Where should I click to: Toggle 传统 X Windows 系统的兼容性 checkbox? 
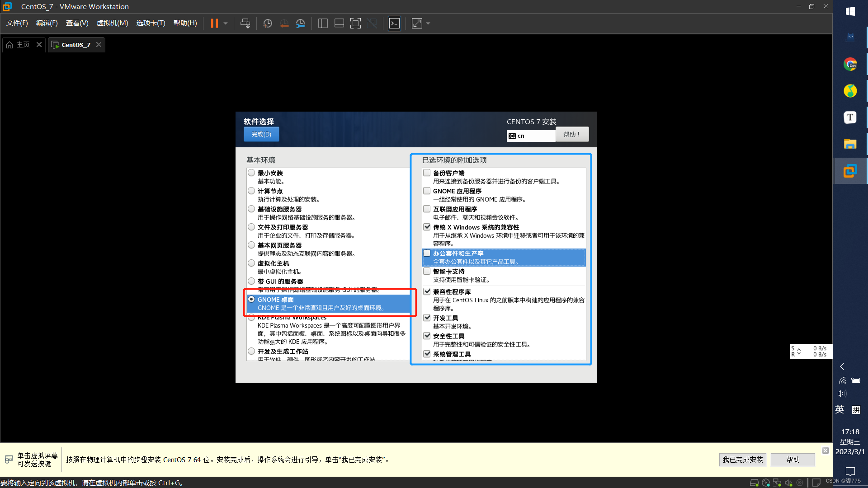pos(427,226)
